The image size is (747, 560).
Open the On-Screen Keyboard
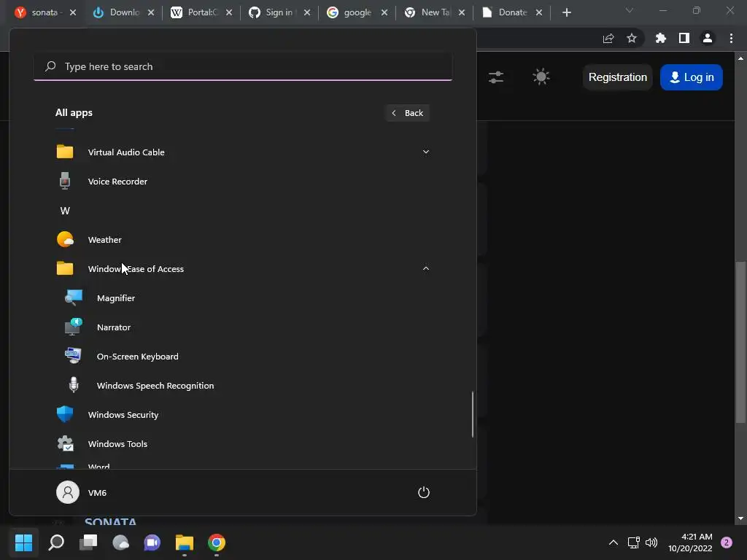pyautogui.click(x=242, y=356)
